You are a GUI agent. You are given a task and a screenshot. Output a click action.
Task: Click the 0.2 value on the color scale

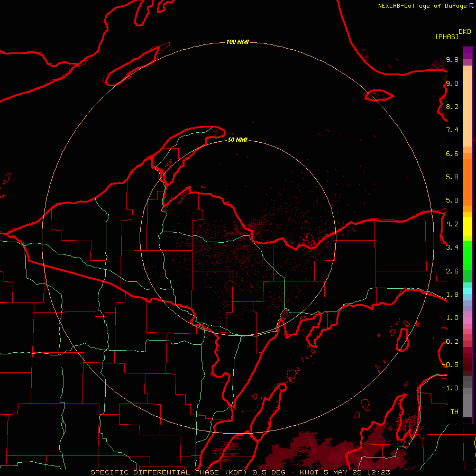point(452,342)
